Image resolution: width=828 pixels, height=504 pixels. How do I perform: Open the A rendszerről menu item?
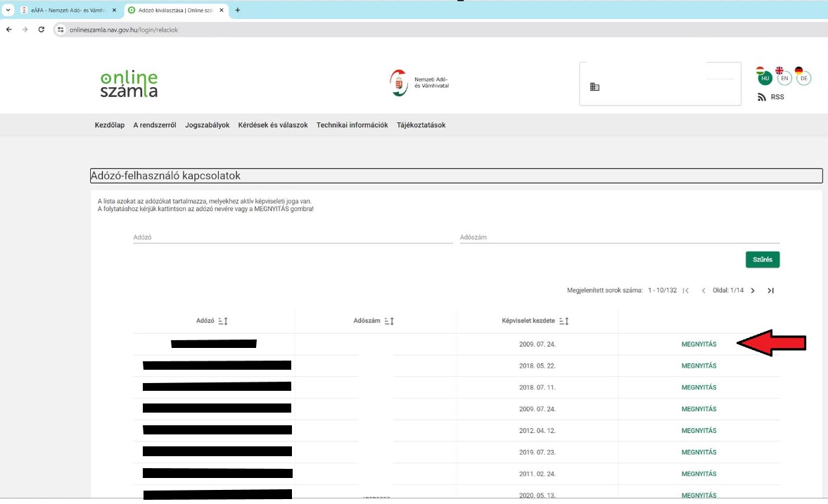(x=155, y=125)
